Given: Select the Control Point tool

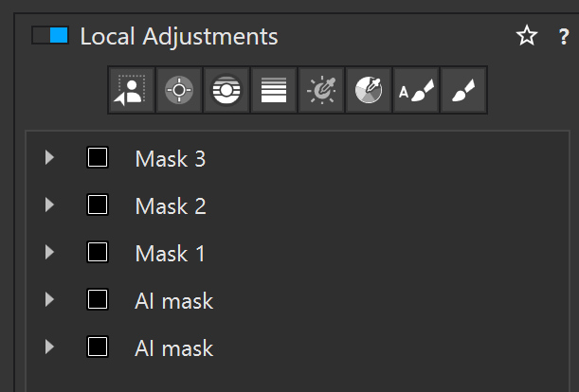Looking at the screenshot, I should pos(179,90).
